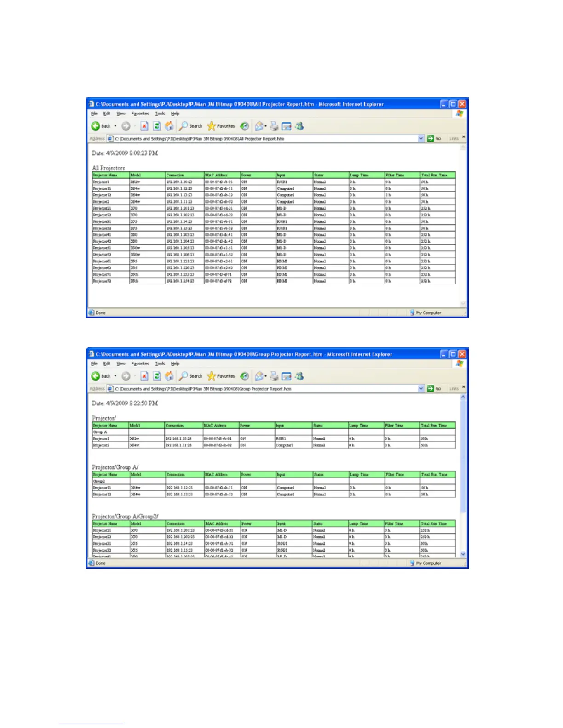Click Back arrow in All Projector Report window
563x728 pixels.
[96, 126]
